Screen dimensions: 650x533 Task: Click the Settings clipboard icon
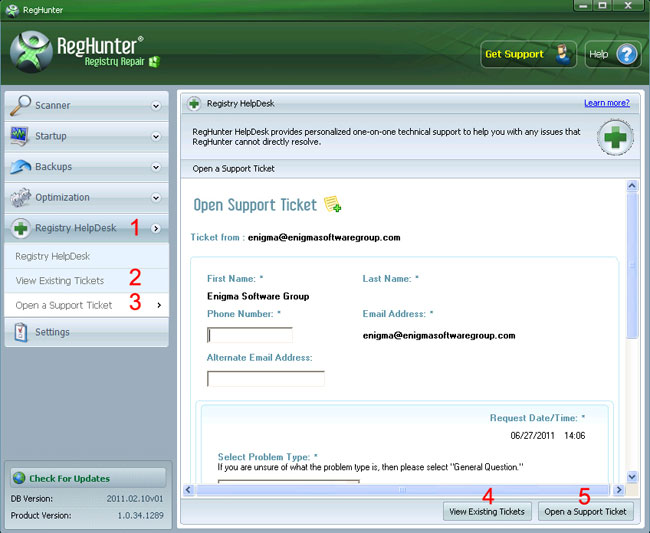pos(20,332)
